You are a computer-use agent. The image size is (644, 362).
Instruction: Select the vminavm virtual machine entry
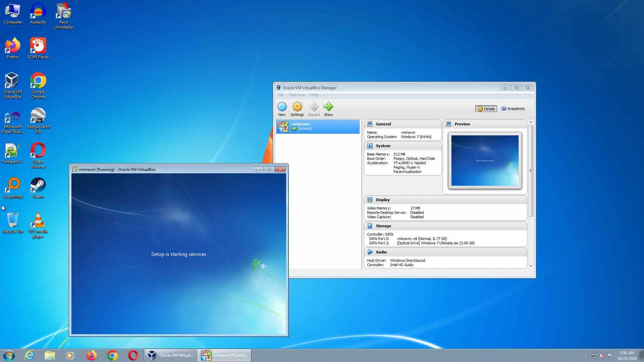point(317,126)
